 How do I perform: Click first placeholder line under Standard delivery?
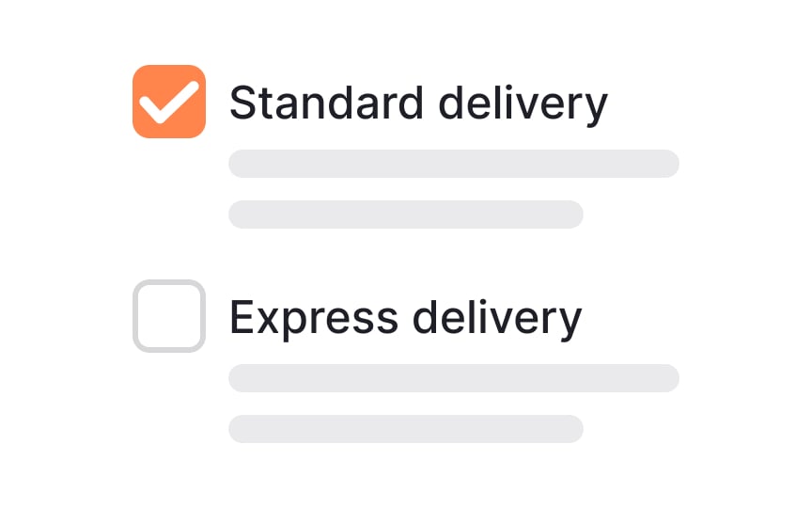pos(454,164)
